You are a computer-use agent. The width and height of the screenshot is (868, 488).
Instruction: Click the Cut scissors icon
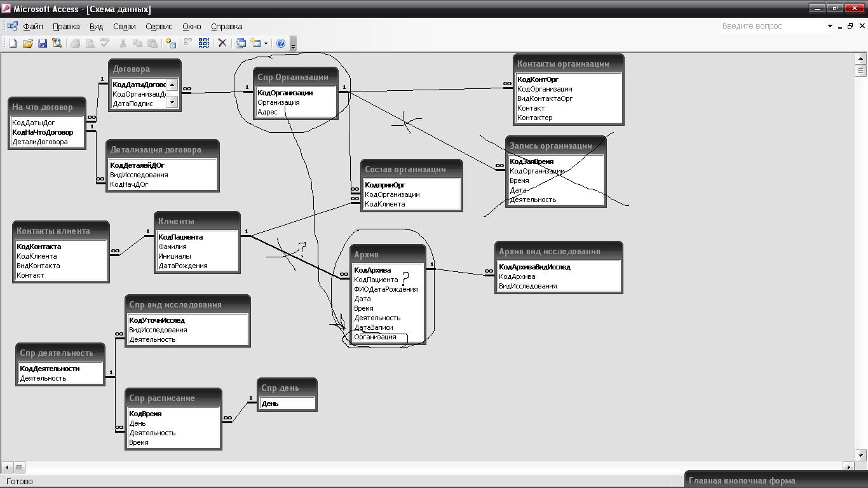122,43
